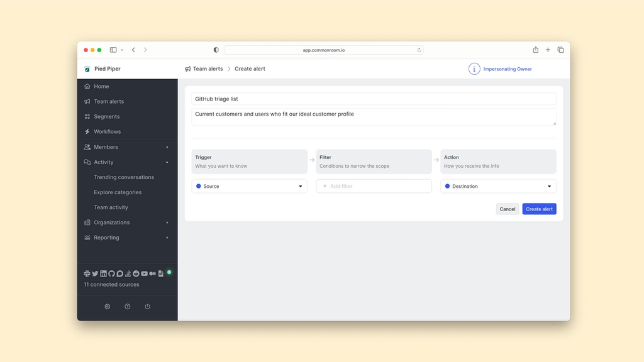The image size is (644, 362).
Task: Click the Action step header card
Action: (x=498, y=162)
